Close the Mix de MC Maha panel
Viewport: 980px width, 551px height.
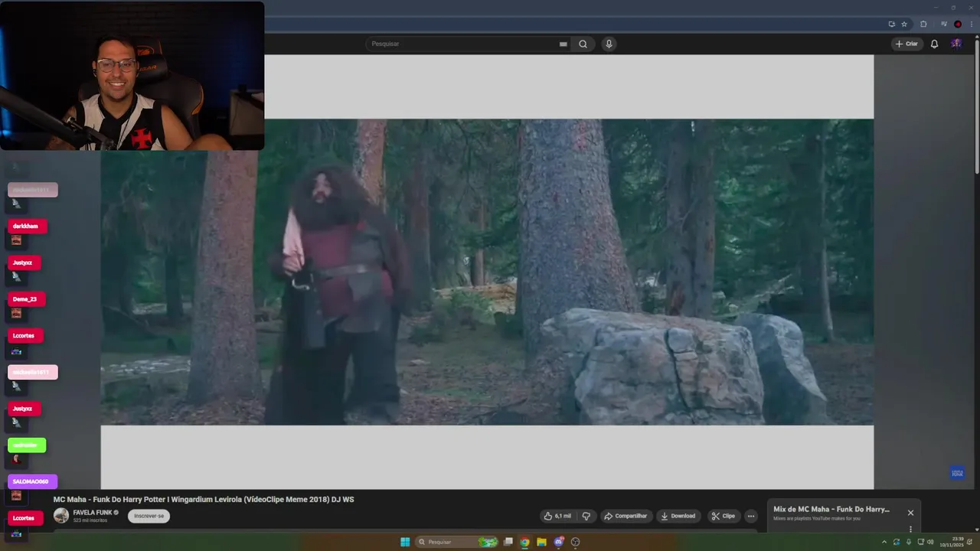pos(910,513)
